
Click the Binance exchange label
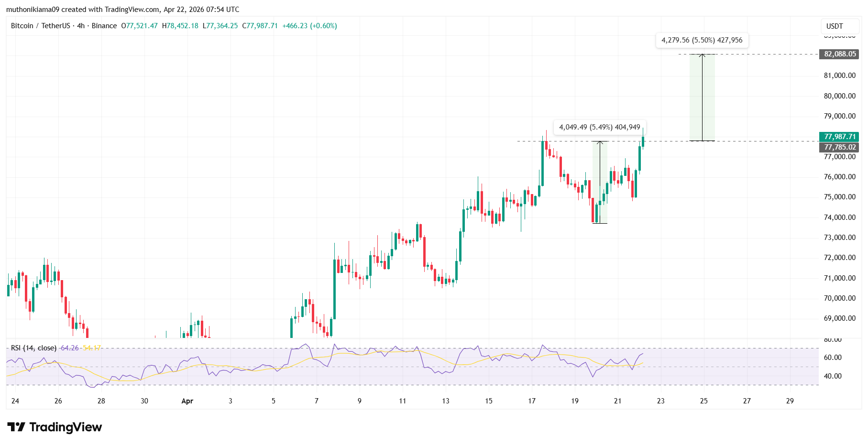104,25
